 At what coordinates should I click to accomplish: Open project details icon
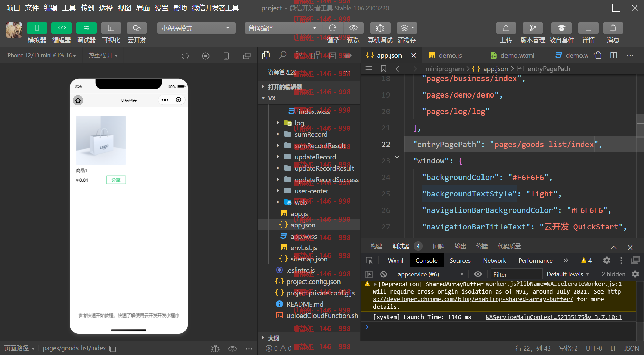click(588, 28)
